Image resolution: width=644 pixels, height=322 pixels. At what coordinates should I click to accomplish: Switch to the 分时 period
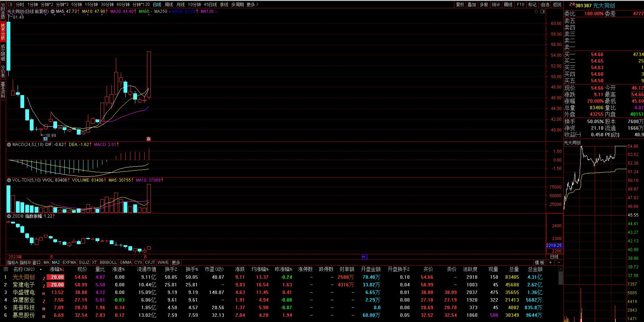pos(20,4)
